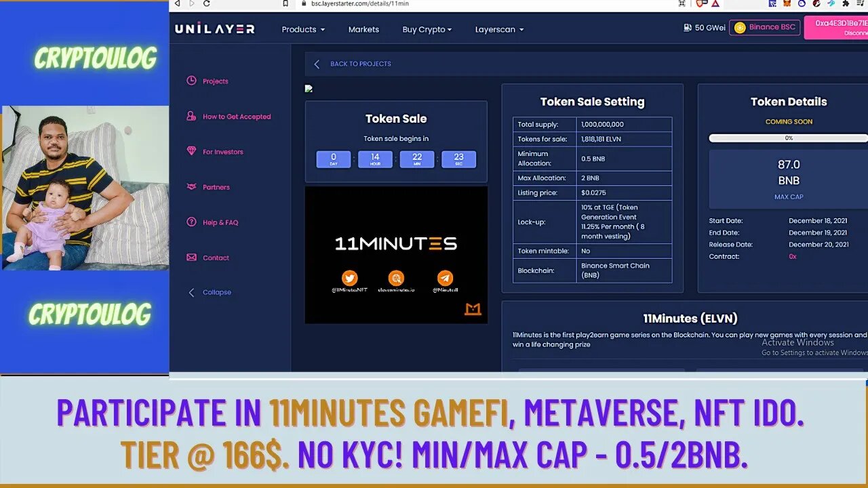The width and height of the screenshot is (868, 488).
Task: Click the QR code icon in address bar
Action: [x=682, y=4]
